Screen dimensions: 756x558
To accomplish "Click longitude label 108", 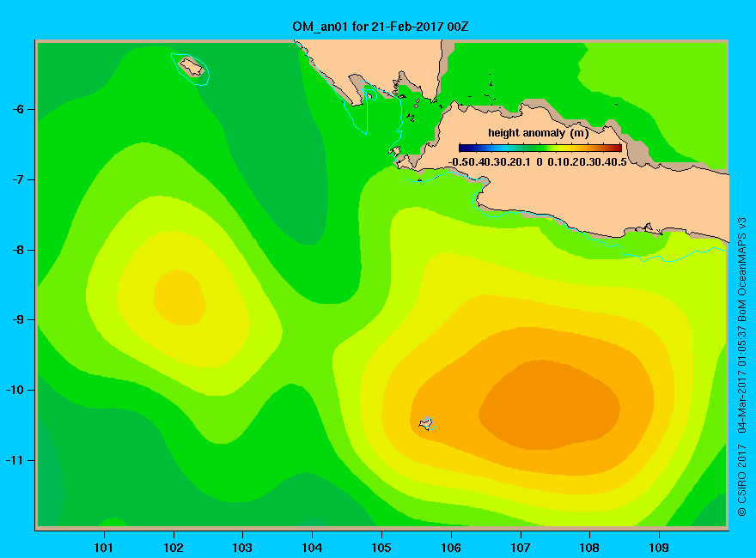I will click(589, 548).
